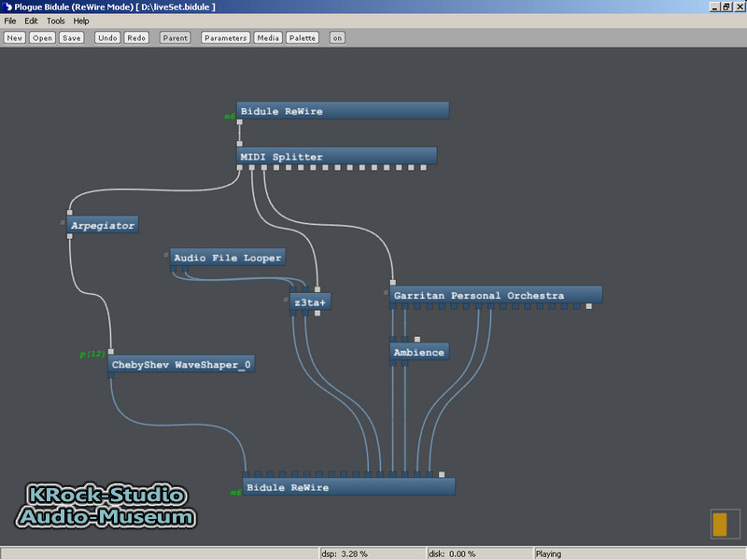
Task: Open the Palette panel
Action: coord(302,38)
